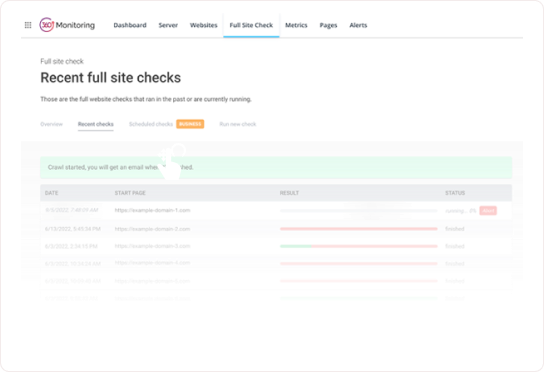Select the Recent checks sub-tab

click(95, 124)
